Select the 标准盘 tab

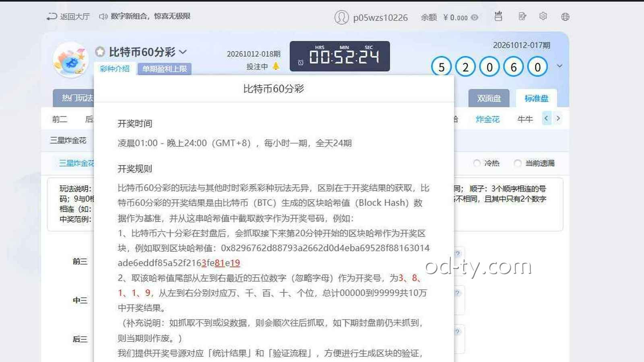(536, 98)
